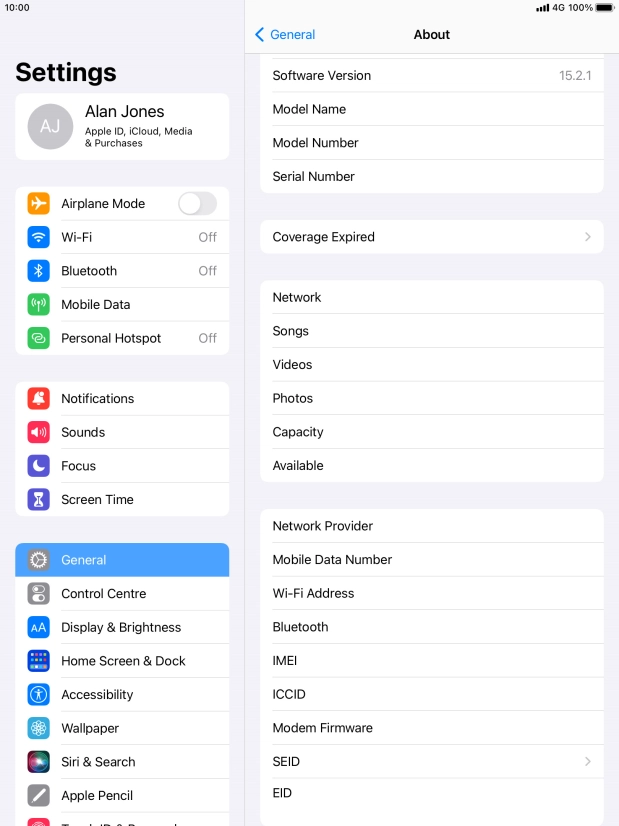Expand the Coverage Expired chevron
Image resolution: width=619 pixels, height=826 pixels.
[x=587, y=237]
